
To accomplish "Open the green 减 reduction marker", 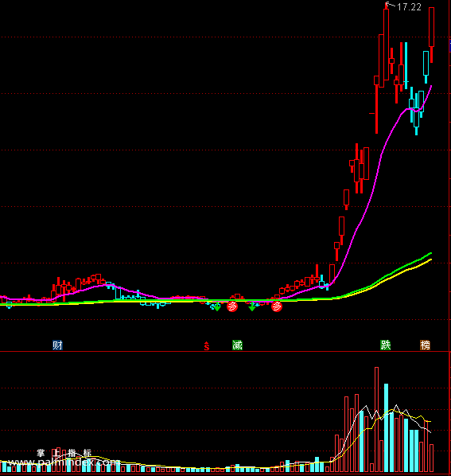I will click(237, 345).
